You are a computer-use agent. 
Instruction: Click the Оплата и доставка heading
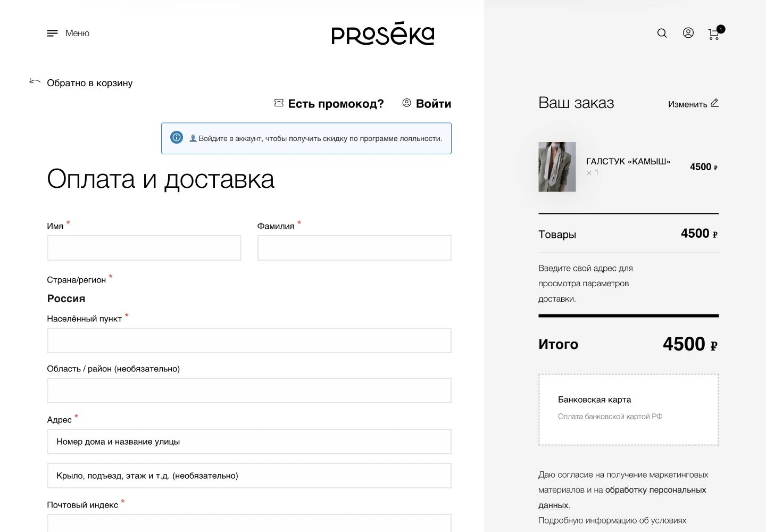point(161,179)
